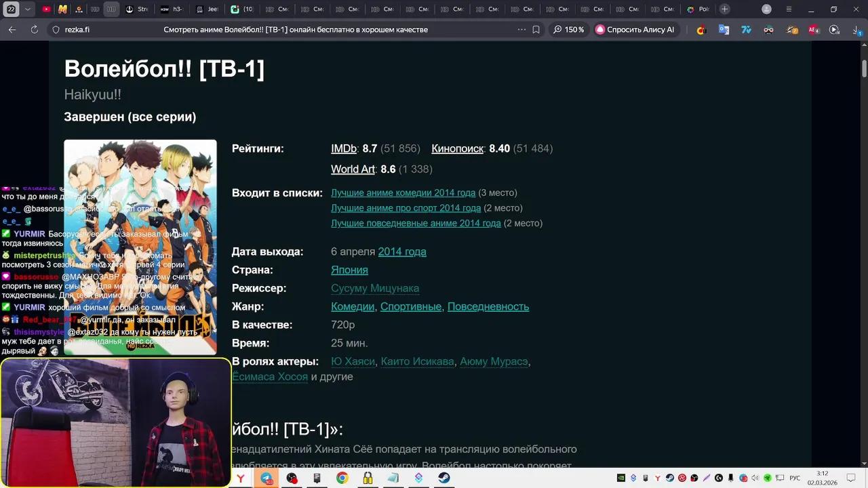Bookmark this page with the bookmark icon
Screen dimensions: 868x488
(536, 30)
